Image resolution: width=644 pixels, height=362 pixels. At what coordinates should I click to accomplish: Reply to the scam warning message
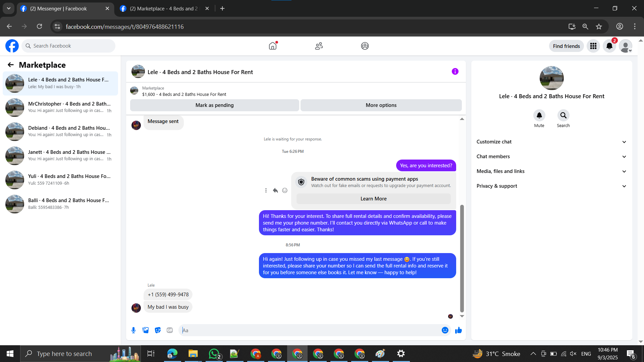[x=275, y=190]
